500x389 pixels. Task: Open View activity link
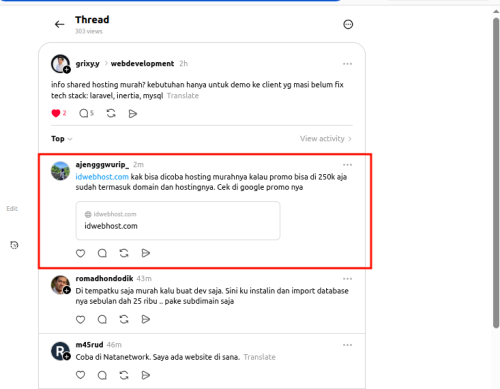click(x=326, y=139)
